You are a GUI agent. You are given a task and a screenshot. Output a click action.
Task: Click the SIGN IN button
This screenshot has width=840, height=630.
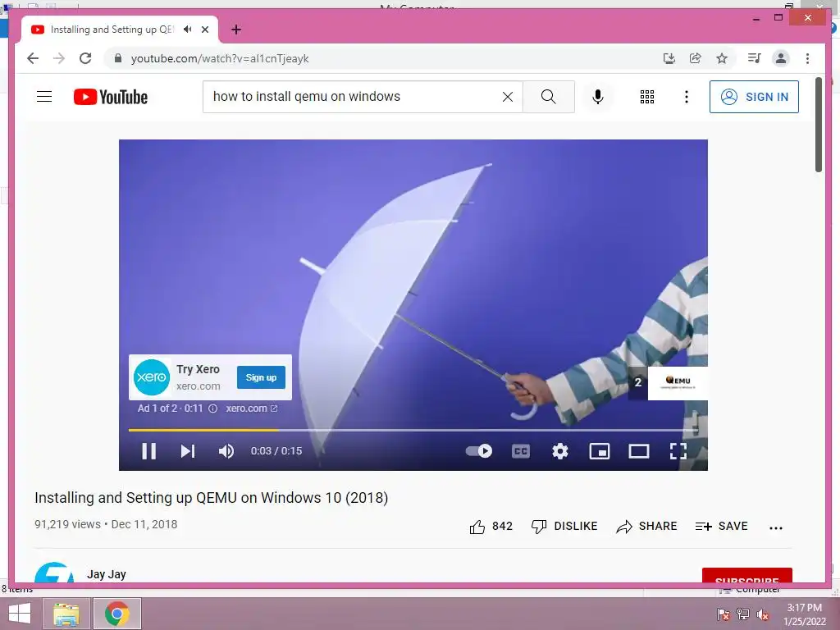tap(755, 97)
